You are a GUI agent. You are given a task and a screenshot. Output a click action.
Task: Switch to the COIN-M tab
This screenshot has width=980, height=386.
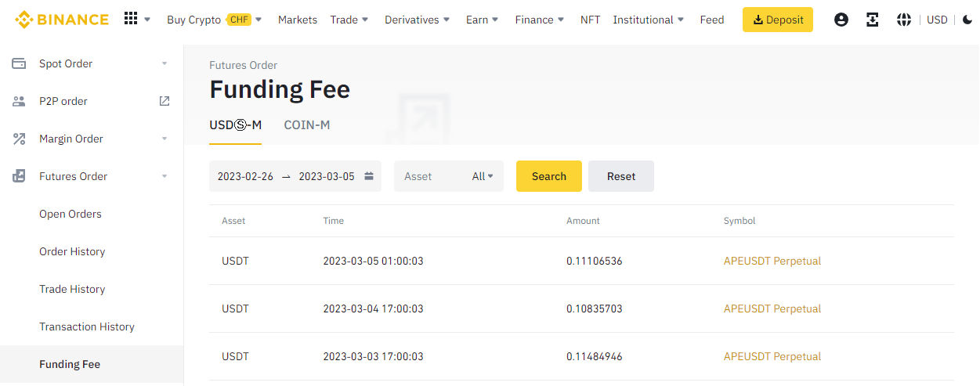[x=307, y=125]
